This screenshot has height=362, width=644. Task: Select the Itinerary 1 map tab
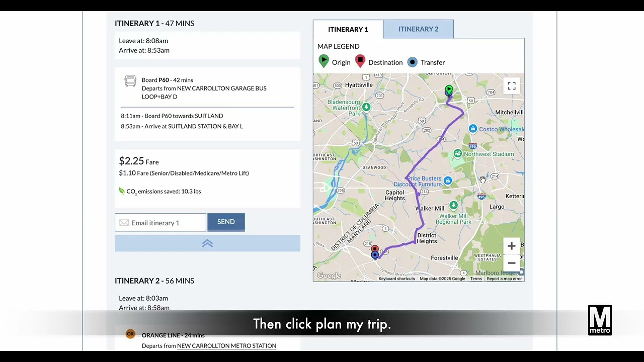(x=348, y=29)
